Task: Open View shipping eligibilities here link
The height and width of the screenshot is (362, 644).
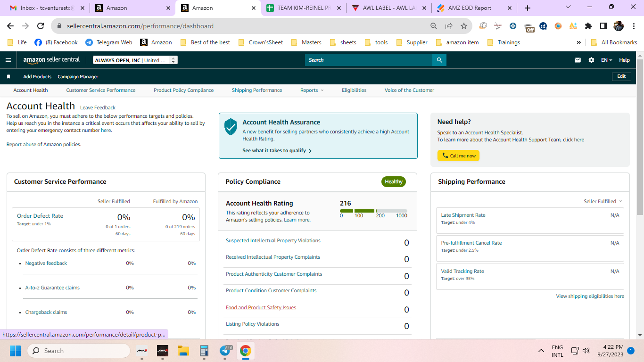Action: click(x=590, y=296)
